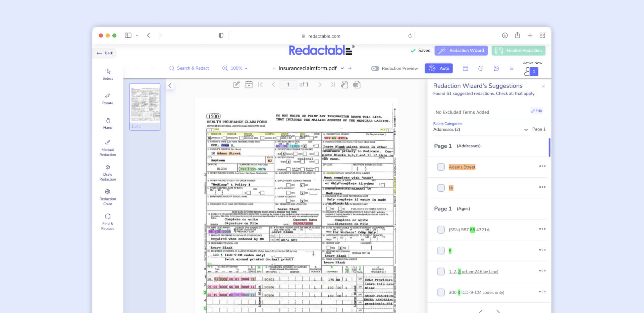Toggle Redaction Preview switch
Viewport: 644px width, 313px height.
click(375, 68)
